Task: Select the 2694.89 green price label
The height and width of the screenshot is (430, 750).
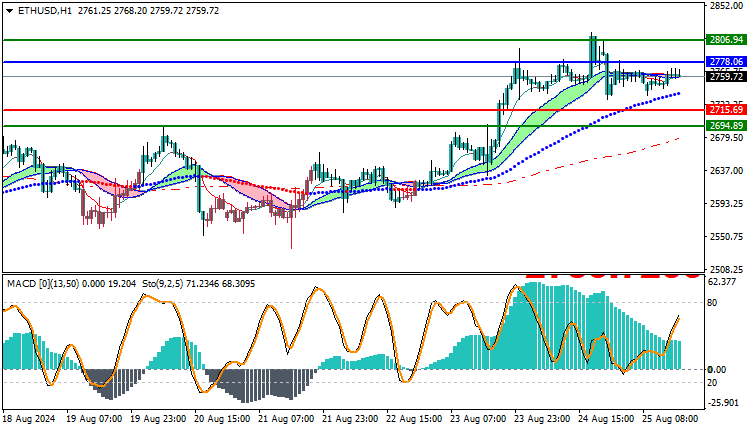Action: 726,126
